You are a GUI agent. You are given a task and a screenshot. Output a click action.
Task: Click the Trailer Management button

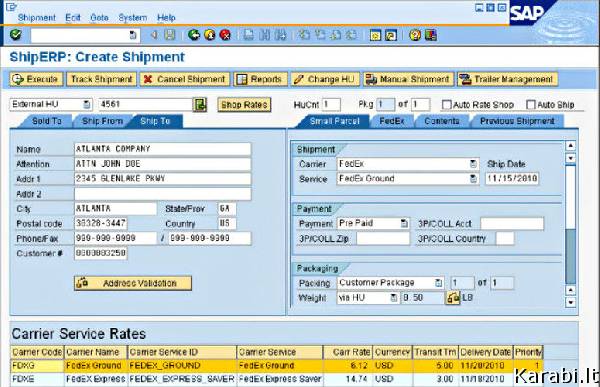[x=507, y=79]
